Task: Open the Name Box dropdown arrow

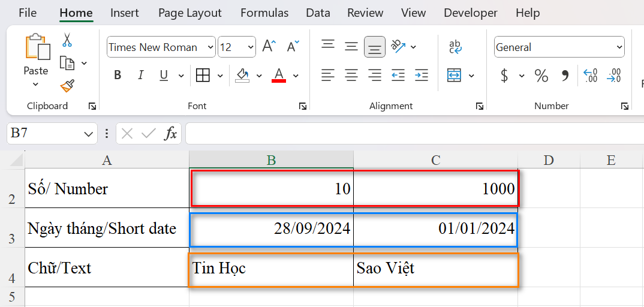Action: pos(89,134)
